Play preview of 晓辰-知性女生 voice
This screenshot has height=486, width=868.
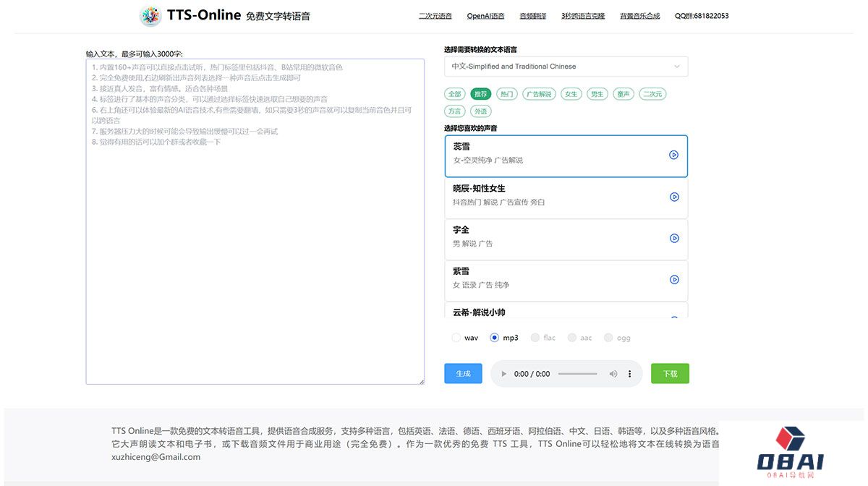[x=674, y=197]
